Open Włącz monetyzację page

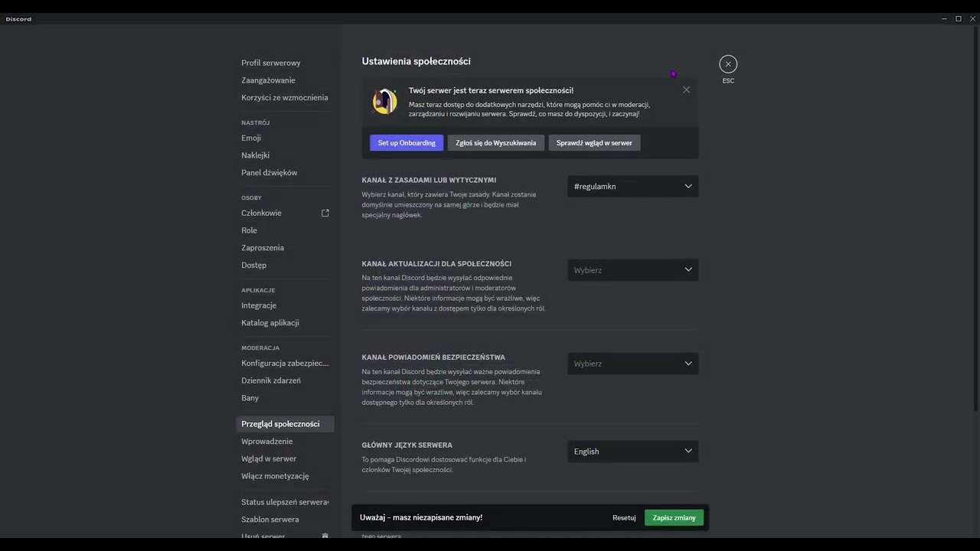(285, 475)
